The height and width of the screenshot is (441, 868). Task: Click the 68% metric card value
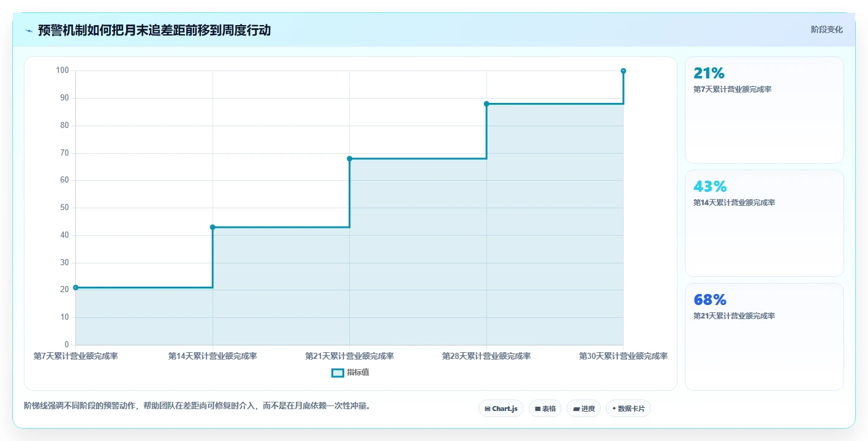pyautogui.click(x=710, y=300)
